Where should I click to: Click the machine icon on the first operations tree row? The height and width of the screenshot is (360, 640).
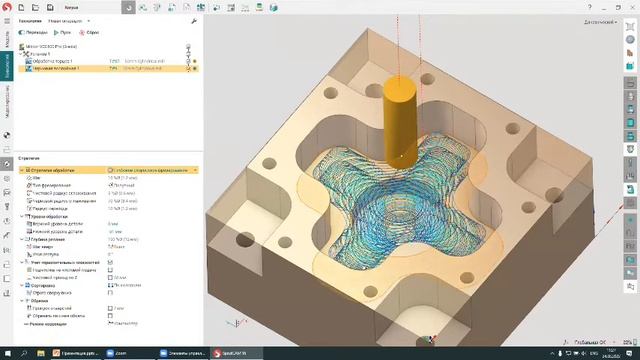22,47
